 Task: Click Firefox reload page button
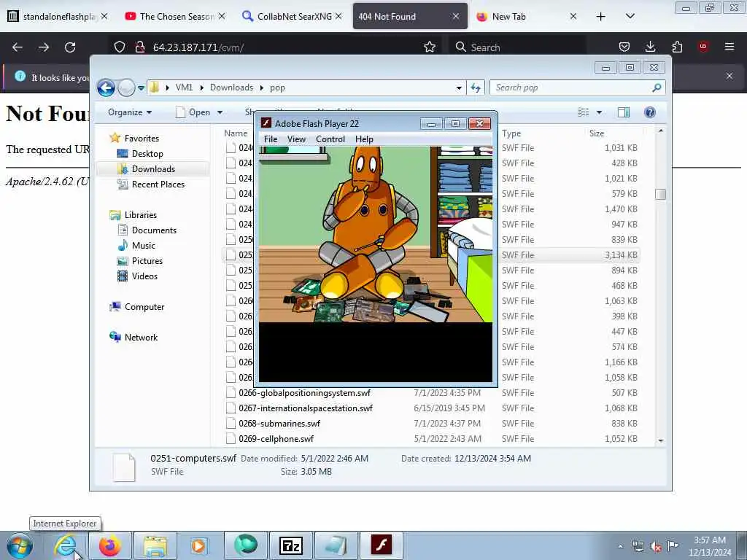click(x=70, y=47)
